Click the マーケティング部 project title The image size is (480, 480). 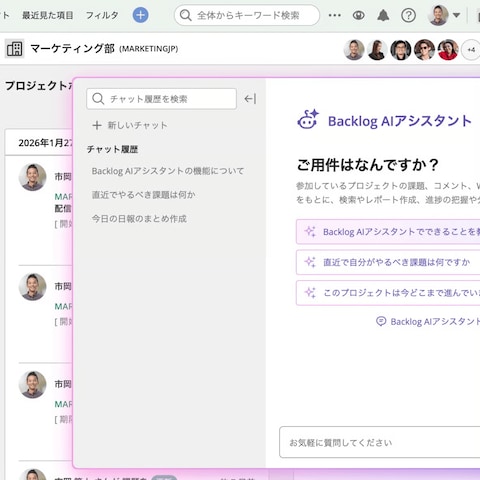click(x=72, y=49)
